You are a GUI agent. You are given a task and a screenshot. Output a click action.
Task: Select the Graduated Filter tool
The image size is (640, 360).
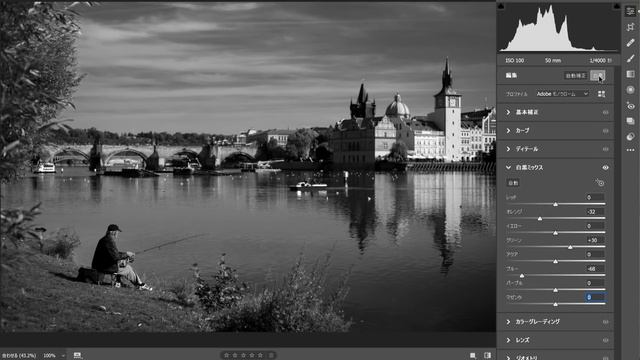(631, 74)
